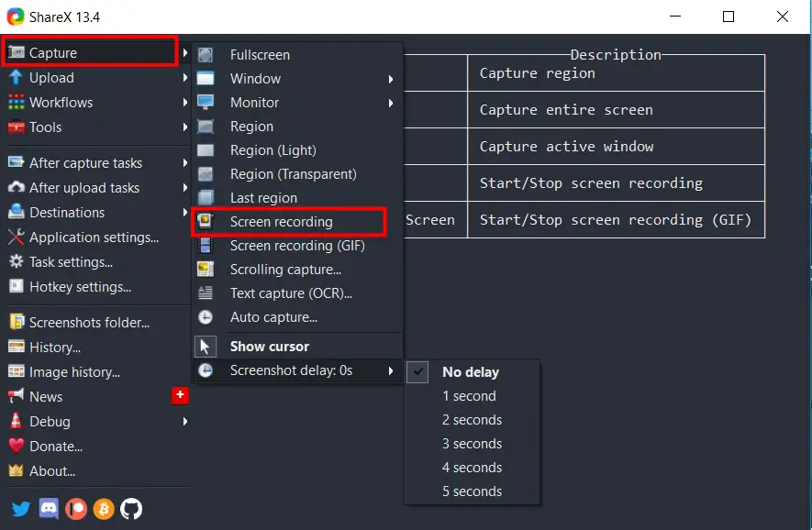This screenshot has width=812, height=530.
Task: Click the Application settings tools icon
Action: (16, 237)
